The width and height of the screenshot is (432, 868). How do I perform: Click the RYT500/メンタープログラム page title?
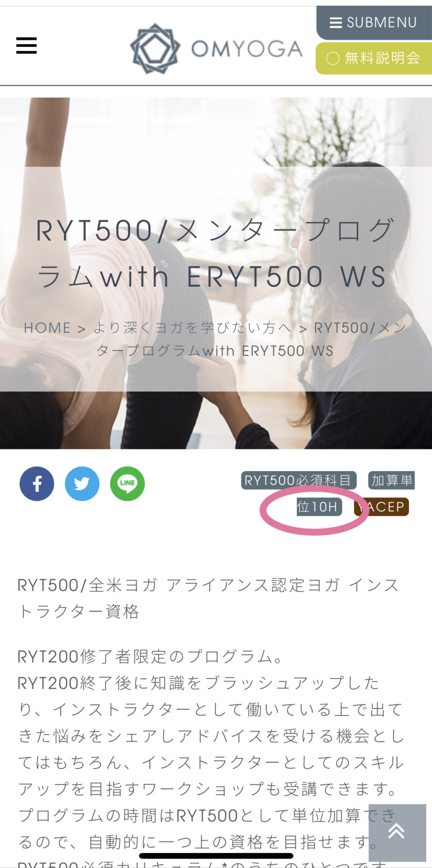pyautogui.click(x=216, y=253)
